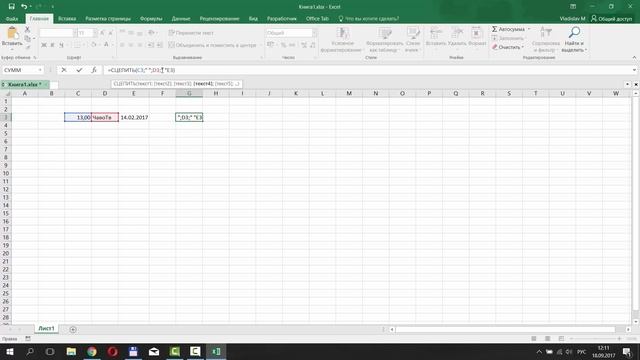Click the Вставить cells icon in Ячейки group

coord(436,36)
